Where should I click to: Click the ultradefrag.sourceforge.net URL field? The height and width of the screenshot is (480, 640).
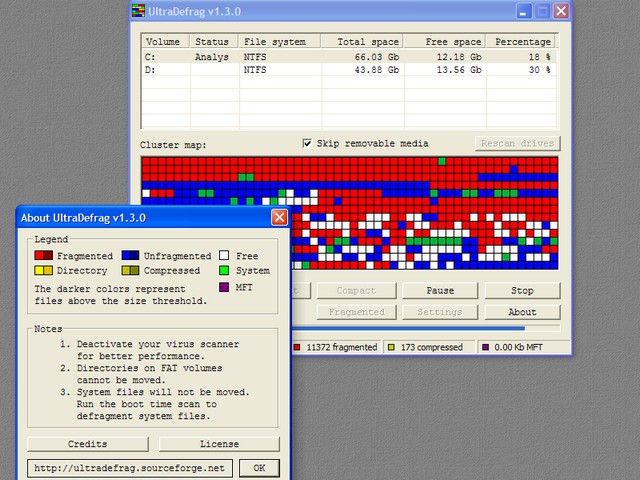[130, 468]
